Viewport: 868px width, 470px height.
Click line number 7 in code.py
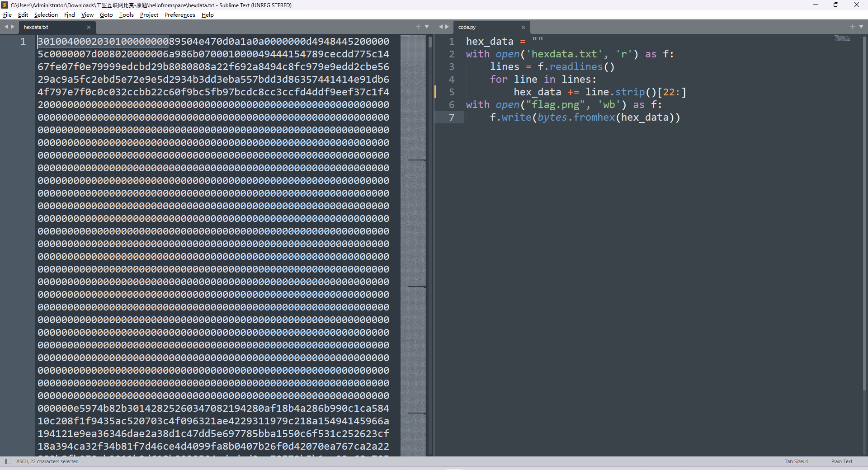[x=452, y=117]
